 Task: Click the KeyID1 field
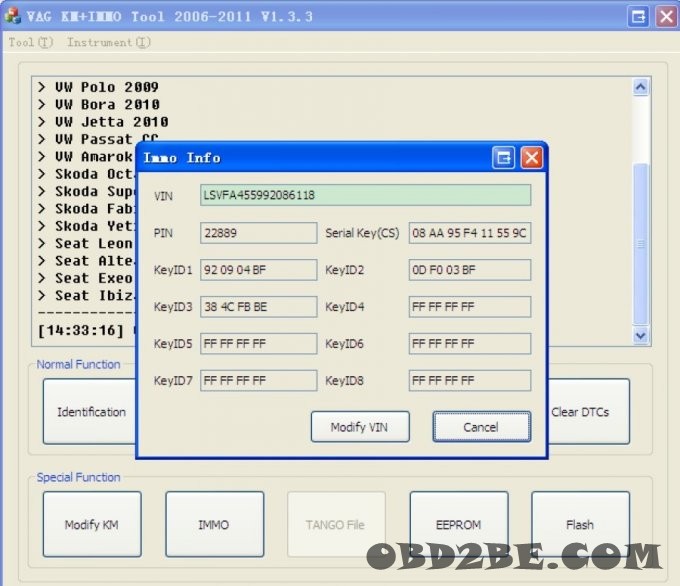(258, 270)
